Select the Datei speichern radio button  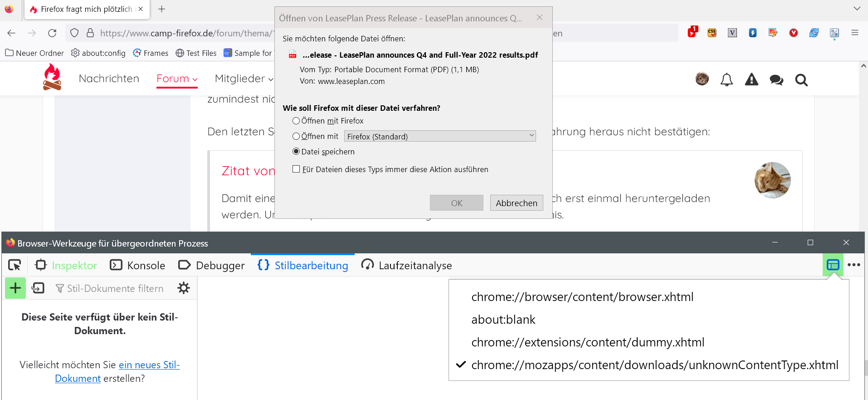click(x=296, y=151)
